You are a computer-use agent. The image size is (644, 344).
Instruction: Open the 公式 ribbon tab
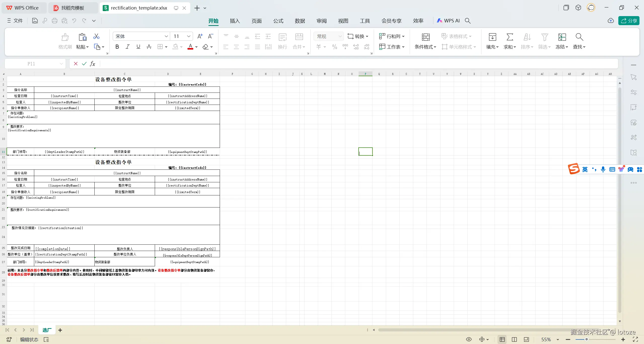coord(278,21)
